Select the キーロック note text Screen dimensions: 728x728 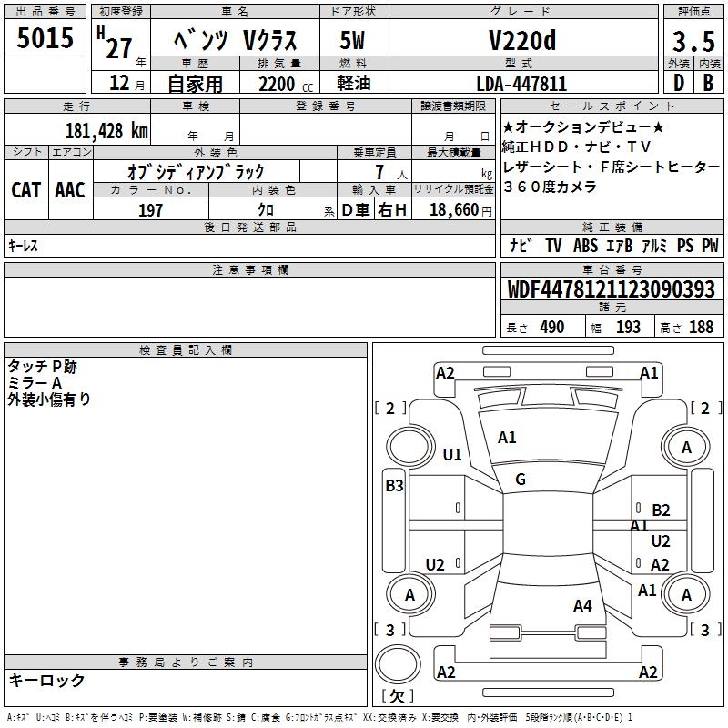46,680
